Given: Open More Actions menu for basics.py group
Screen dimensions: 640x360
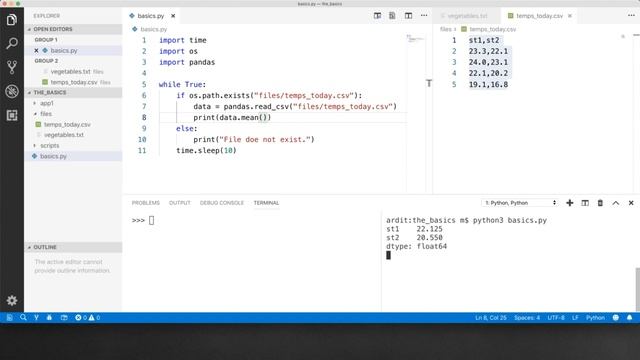Looking at the screenshot, I should (424, 16).
